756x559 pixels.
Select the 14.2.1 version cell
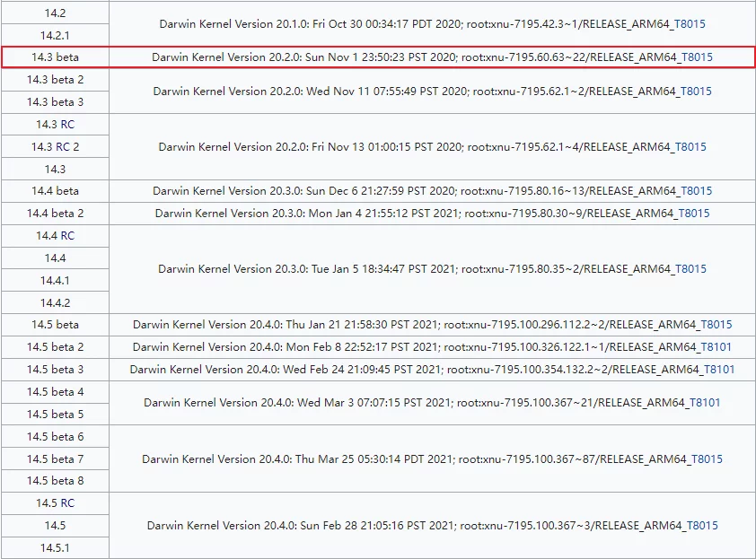(56, 36)
